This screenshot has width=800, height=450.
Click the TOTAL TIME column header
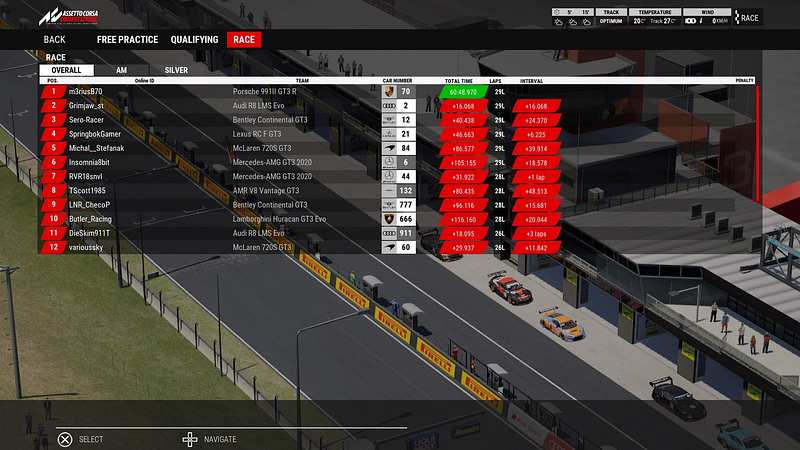tap(459, 81)
